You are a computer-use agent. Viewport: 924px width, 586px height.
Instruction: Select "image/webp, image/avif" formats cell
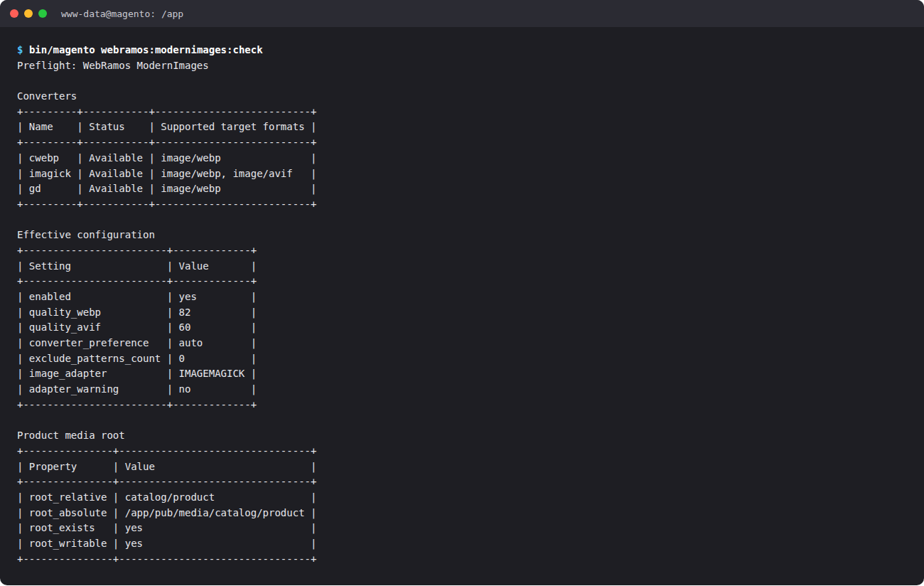(x=227, y=174)
